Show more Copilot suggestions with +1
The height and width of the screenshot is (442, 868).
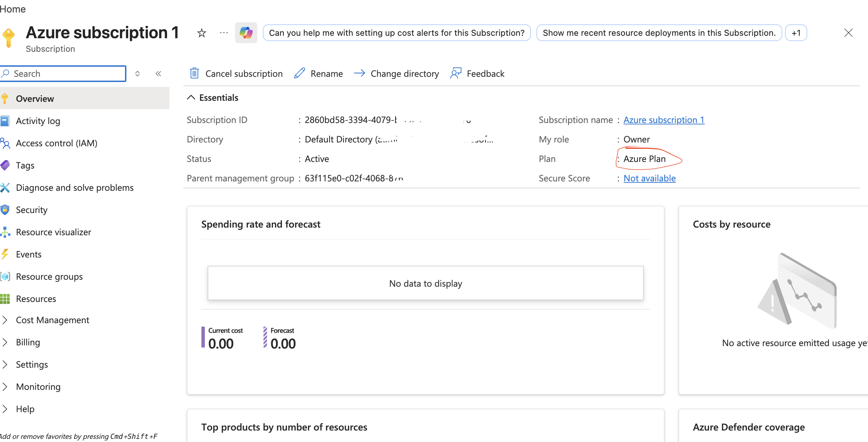796,33
